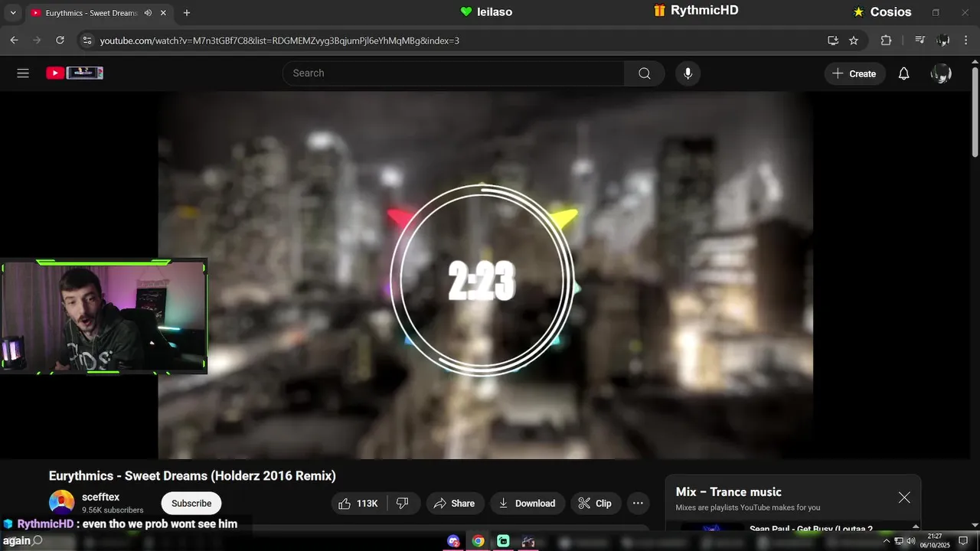The image size is (980, 551).
Task: View site information icon in address bar
Action: pos(87,41)
